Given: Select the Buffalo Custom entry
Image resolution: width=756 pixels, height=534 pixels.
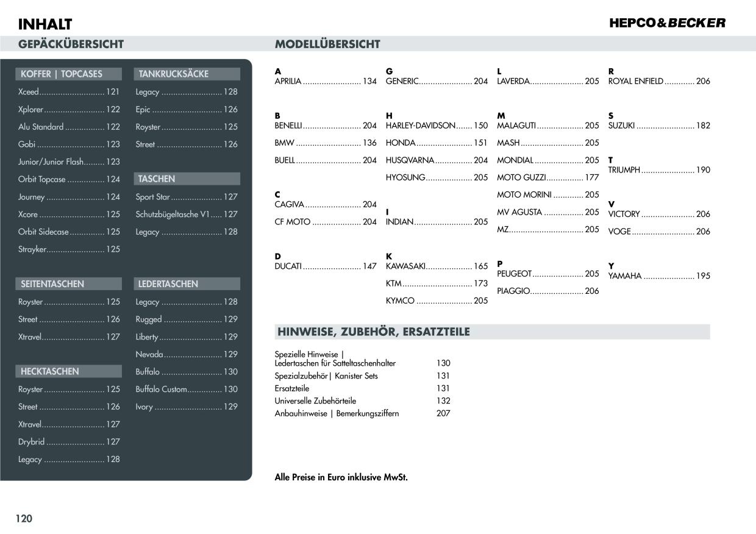Looking at the screenshot, I should (x=187, y=389).
